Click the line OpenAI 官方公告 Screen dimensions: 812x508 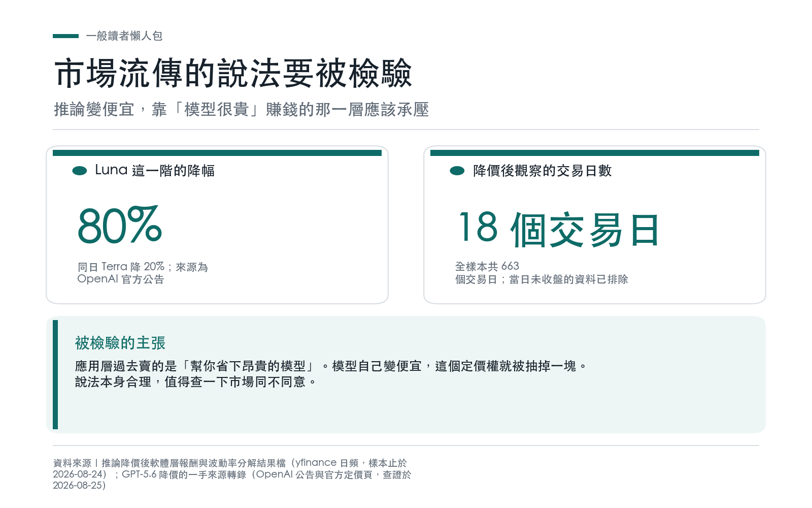tap(121, 279)
